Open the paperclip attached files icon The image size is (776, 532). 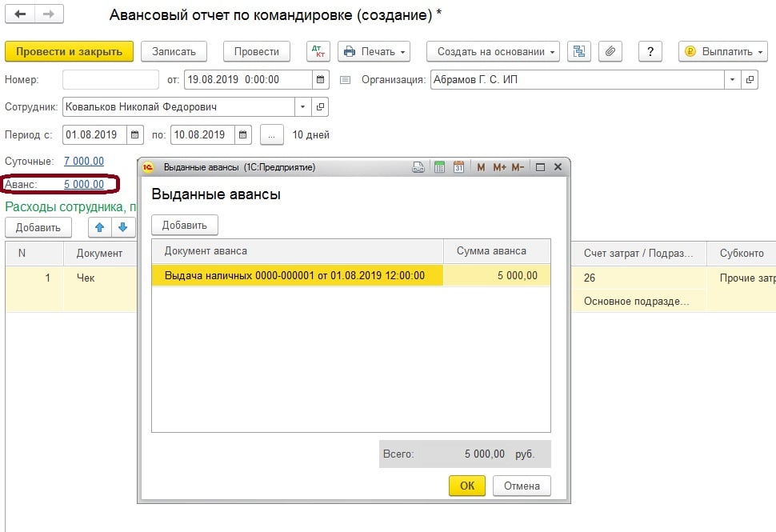(610, 51)
